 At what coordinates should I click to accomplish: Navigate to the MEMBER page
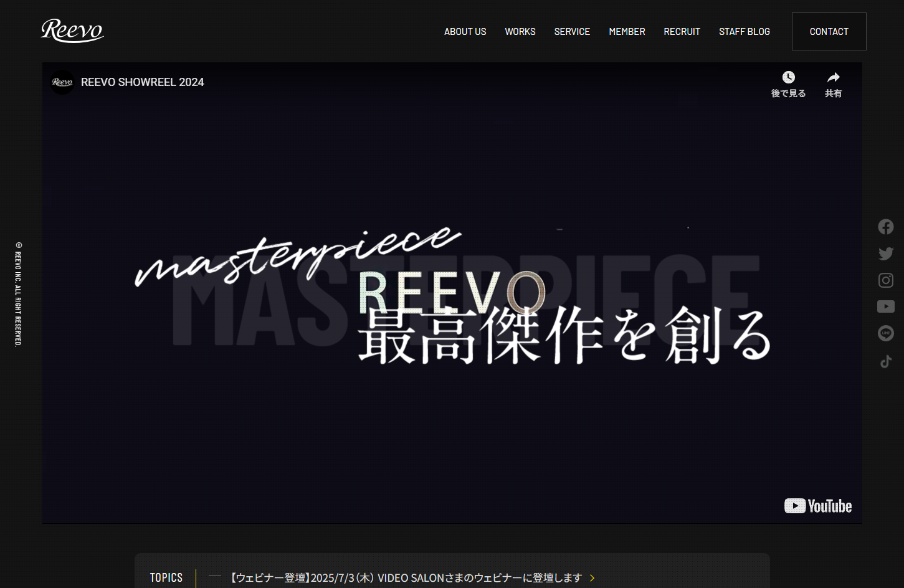(x=627, y=32)
